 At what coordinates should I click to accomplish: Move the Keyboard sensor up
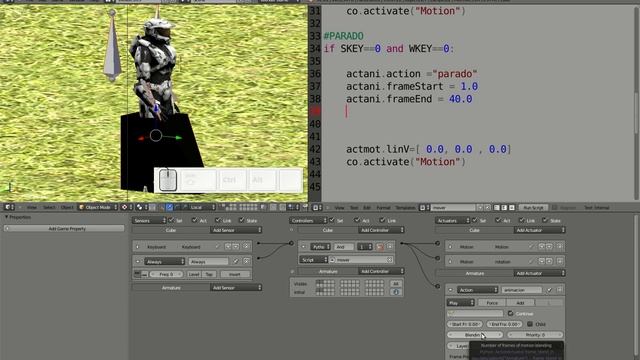tap(228, 247)
